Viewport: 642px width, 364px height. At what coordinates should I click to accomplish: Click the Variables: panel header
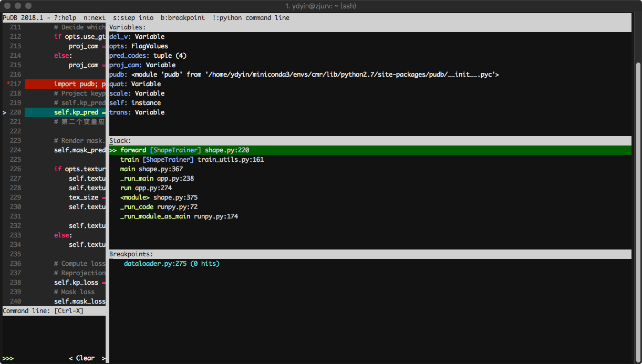pos(370,27)
